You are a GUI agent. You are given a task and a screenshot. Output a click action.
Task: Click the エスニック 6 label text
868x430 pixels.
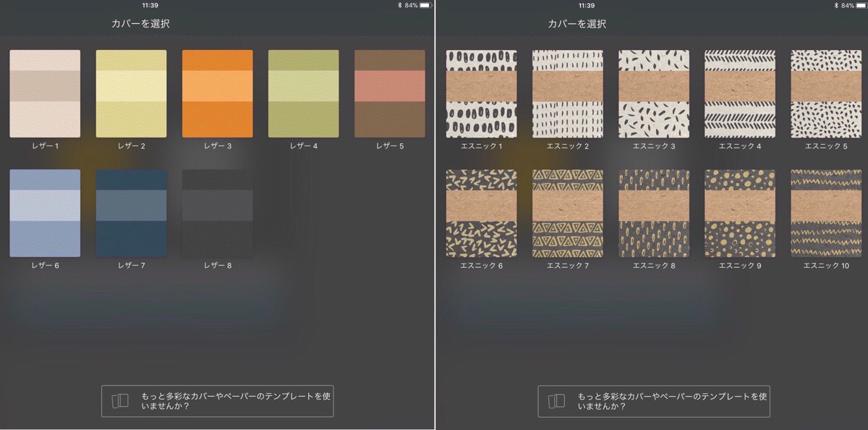481,266
